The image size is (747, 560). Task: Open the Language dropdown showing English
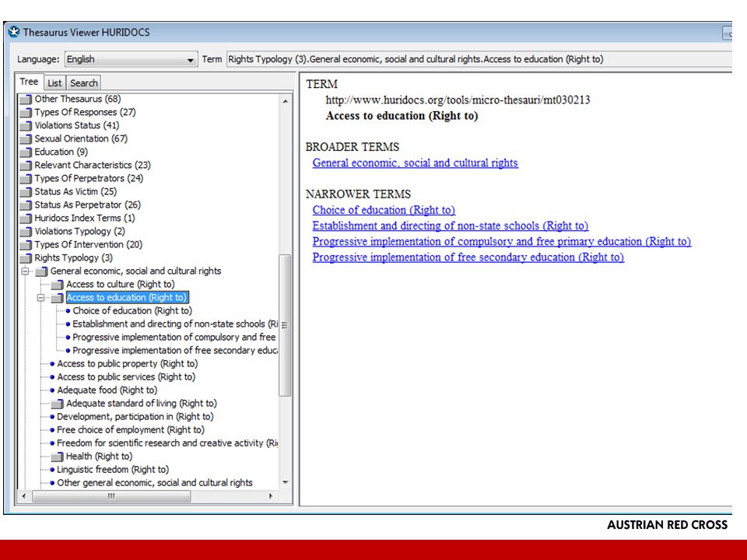pyautogui.click(x=131, y=60)
